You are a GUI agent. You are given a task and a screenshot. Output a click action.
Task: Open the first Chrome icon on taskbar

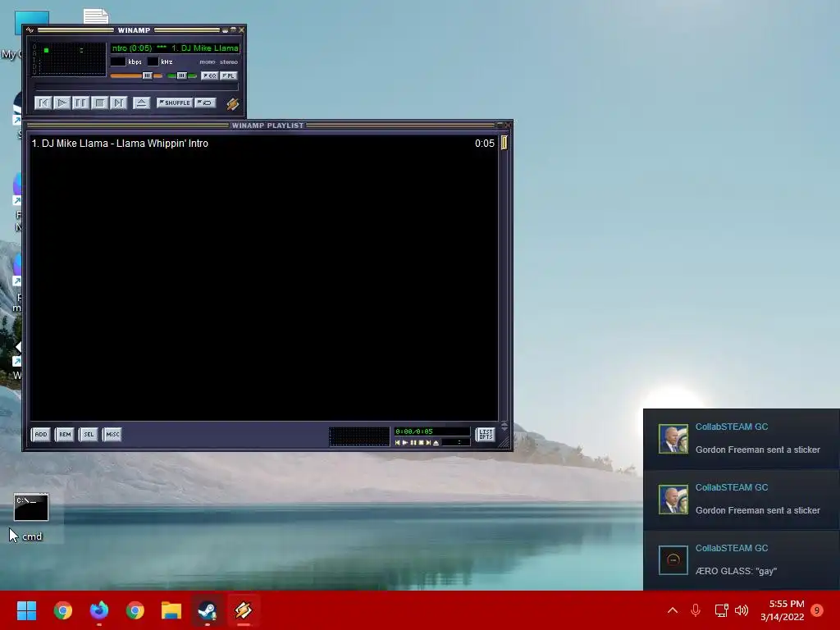[x=62, y=610]
